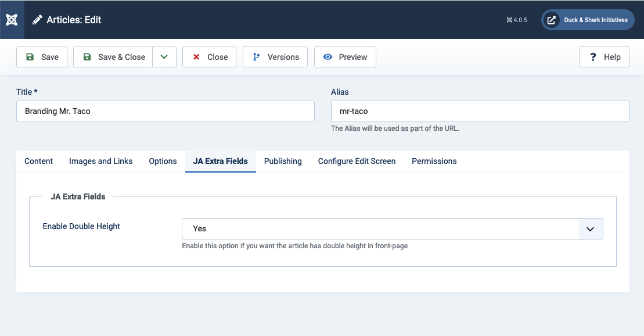
Task: Click Save & Close
Action: (x=113, y=57)
